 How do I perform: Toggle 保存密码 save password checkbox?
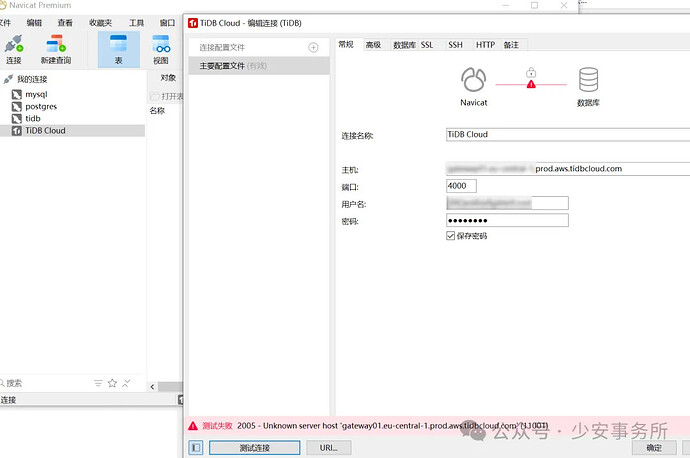click(450, 236)
